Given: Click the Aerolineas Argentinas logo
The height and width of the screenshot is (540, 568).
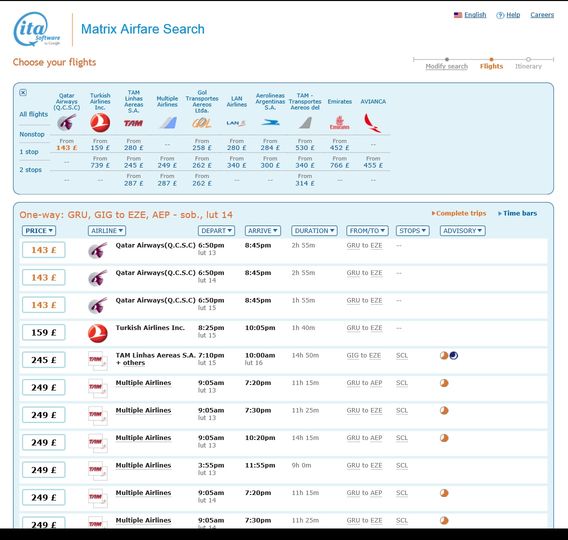Looking at the screenshot, I should pyautogui.click(x=270, y=123).
